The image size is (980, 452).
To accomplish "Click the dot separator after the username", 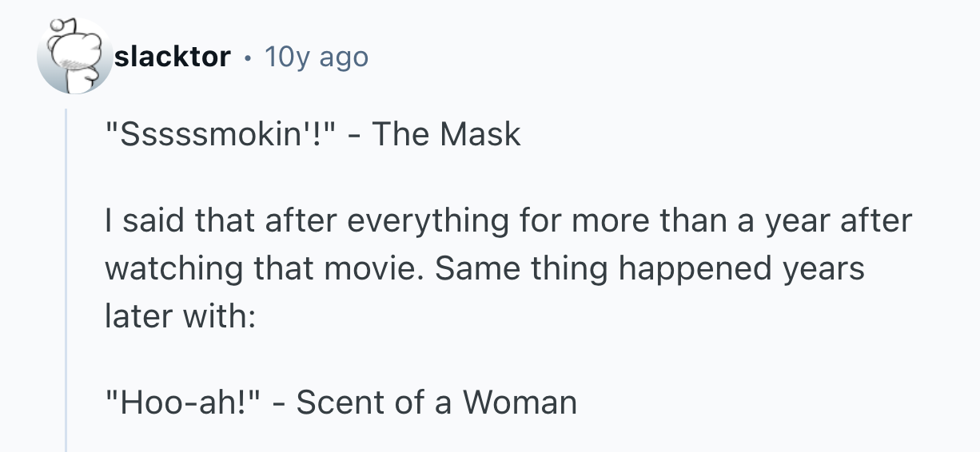I will 249,57.
